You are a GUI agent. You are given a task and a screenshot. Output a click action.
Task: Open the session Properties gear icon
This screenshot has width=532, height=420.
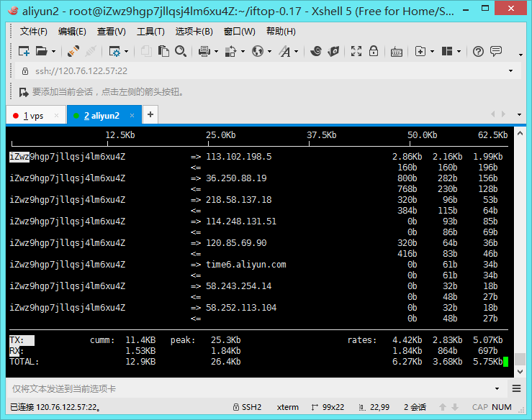pyautogui.click(x=114, y=52)
